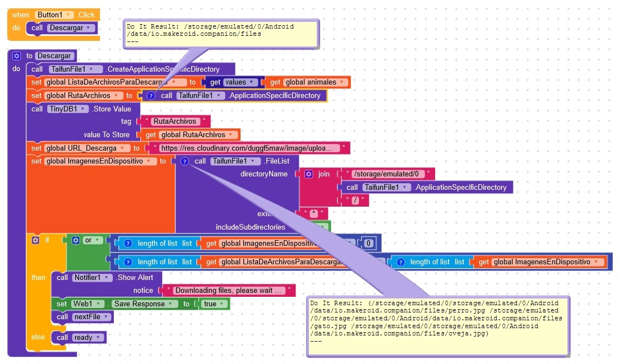The width and height of the screenshot is (619, 364).
Task: Click the gear icon on the or block
Action: 76,240
